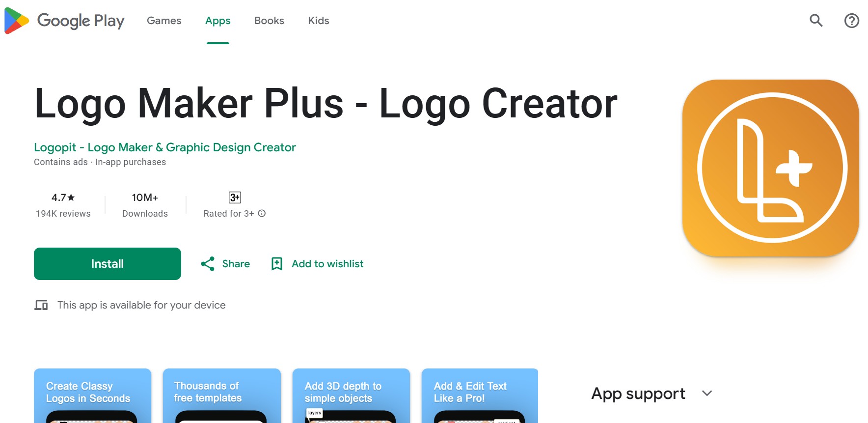Open search with the magnifier icon
The height and width of the screenshot is (423, 868).
coord(816,21)
